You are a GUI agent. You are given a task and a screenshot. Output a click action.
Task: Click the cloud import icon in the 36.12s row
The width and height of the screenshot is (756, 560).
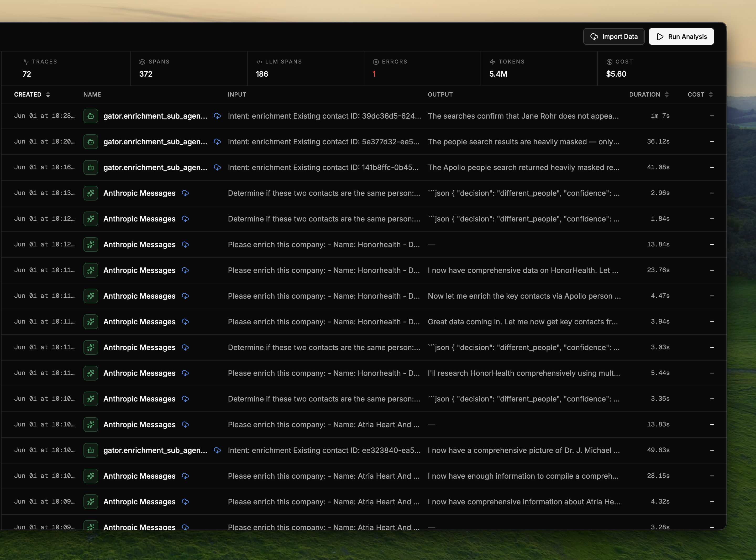(217, 142)
